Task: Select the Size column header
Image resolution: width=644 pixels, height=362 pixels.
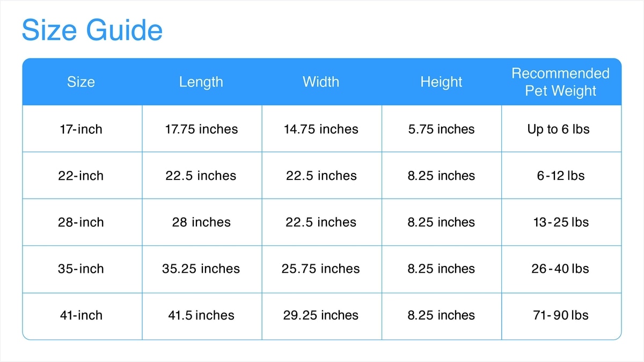Action: [81, 82]
